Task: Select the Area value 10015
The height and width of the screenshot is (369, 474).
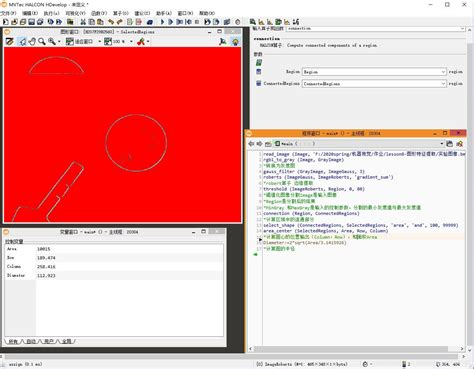Action: pyautogui.click(x=44, y=249)
